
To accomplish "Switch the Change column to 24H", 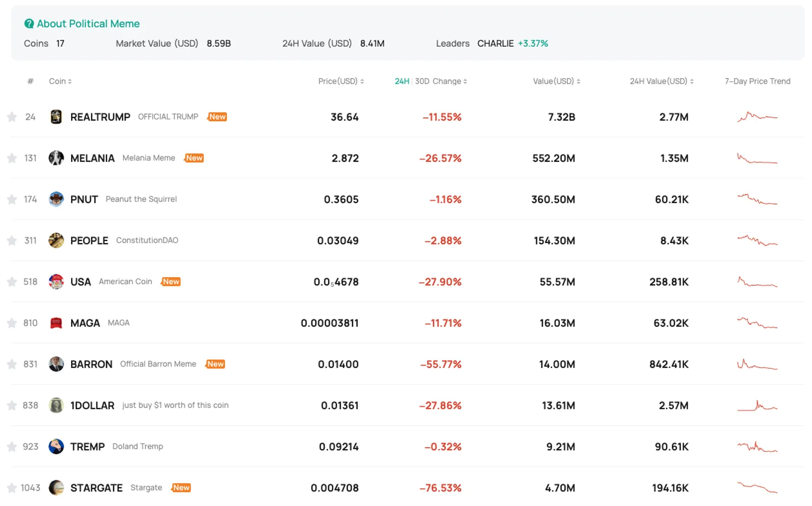I will point(402,81).
